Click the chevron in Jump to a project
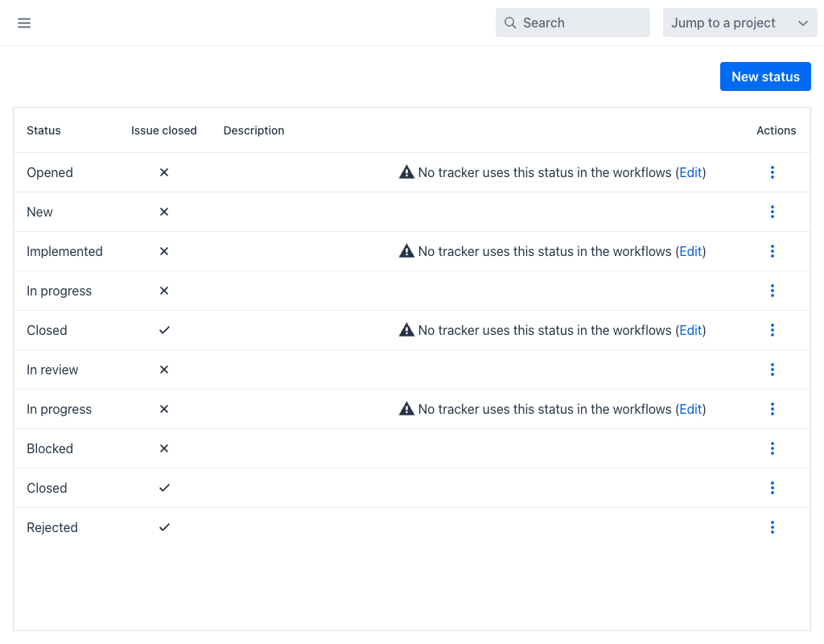Viewport: 824px width, 644px height. pos(802,23)
